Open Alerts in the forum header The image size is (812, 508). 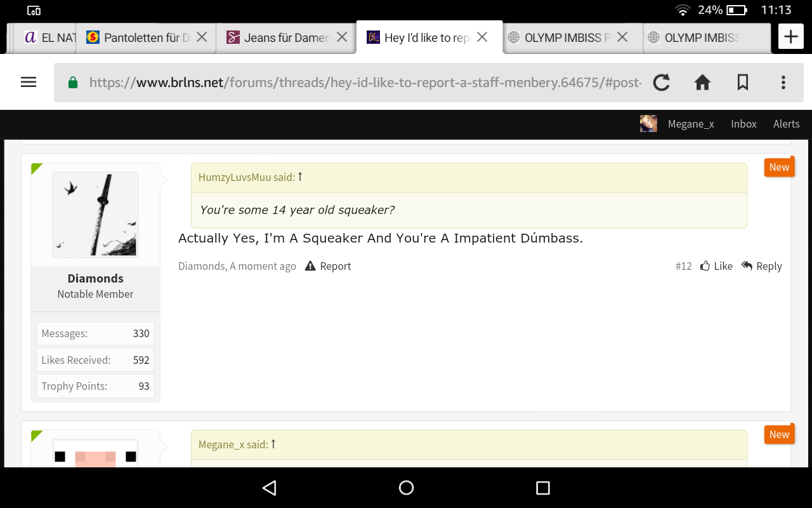(x=786, y=124)
